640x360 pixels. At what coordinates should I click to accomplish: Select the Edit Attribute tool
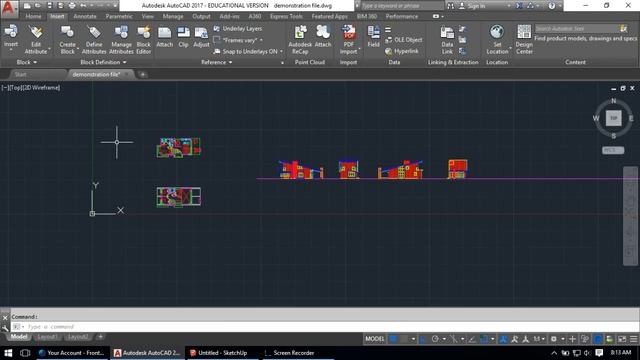point(36,40)
